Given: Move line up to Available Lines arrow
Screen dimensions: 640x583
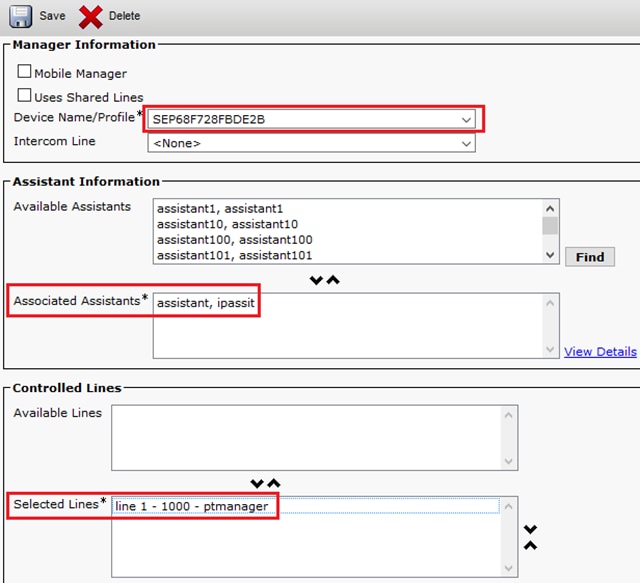Looking at the screenshot, I should coord(274,484).
